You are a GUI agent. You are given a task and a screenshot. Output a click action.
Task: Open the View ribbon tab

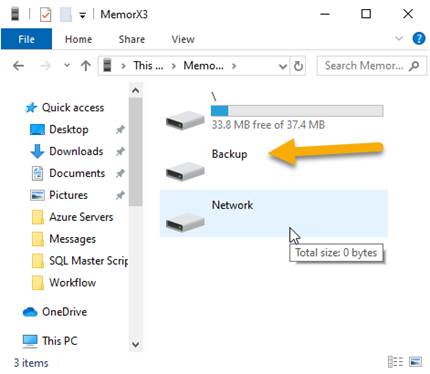(183, 39)
